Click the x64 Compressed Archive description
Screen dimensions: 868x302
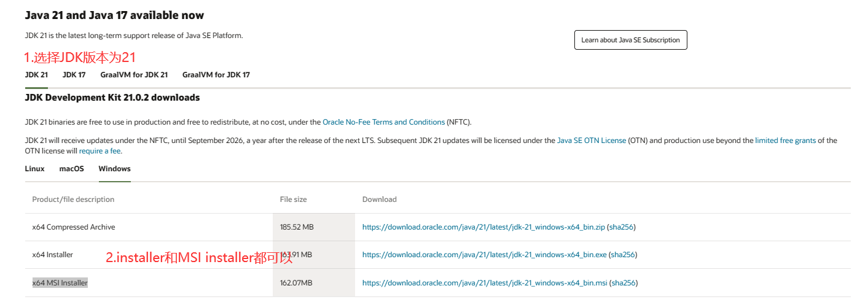[x=73, y=227]
